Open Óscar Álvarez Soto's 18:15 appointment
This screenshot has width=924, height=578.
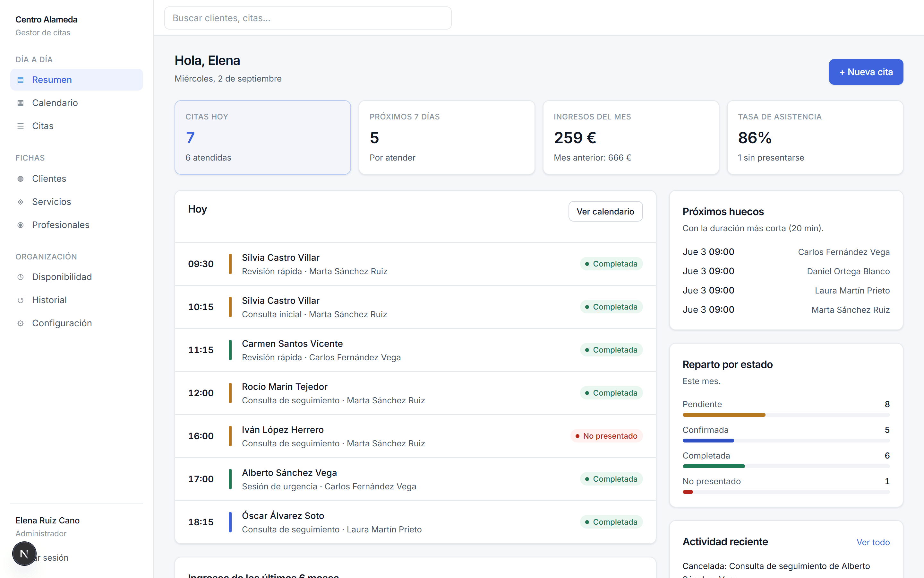coord(415,522)
